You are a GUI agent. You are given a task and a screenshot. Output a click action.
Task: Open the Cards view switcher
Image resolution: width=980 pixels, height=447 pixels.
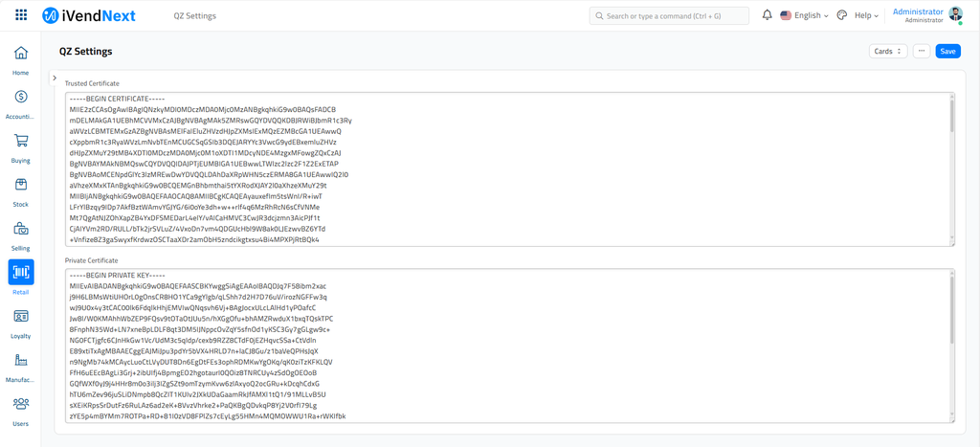[x=887, y=52]
